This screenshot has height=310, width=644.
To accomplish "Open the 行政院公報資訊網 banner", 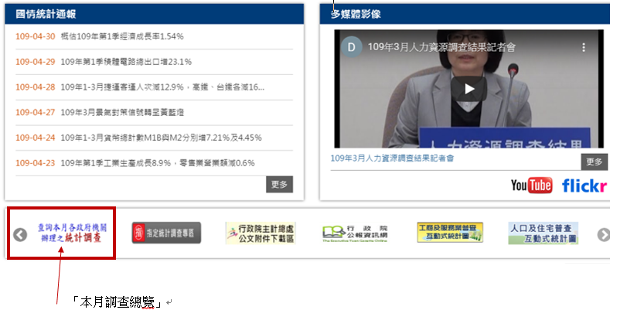I will pos(354,233).
